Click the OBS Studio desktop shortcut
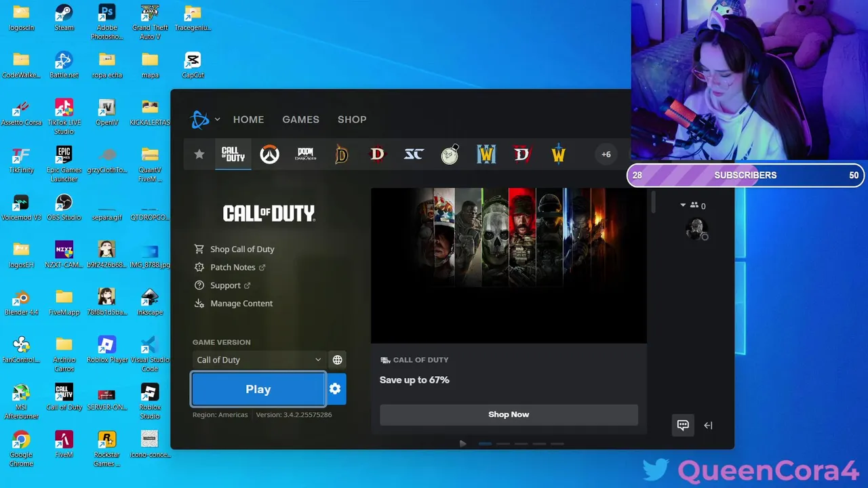 click(64, 207)
